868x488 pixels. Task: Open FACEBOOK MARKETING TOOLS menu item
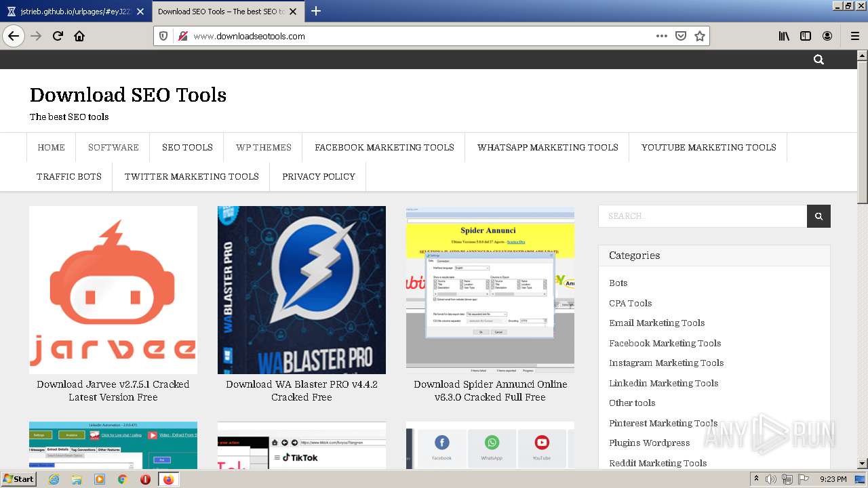pos(384,147)
